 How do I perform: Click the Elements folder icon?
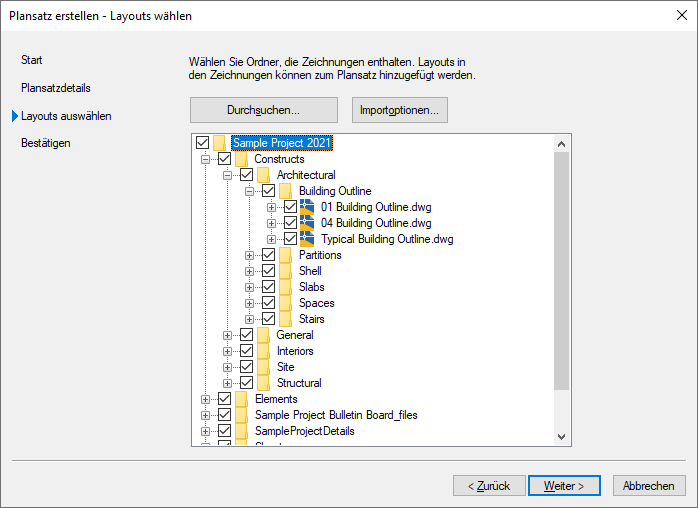tap(241, 399)
